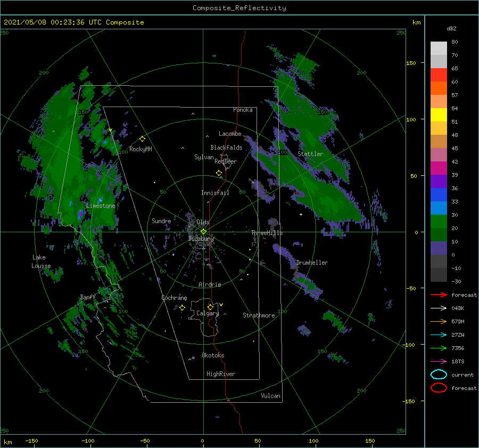
Task: Click the Ponoka city label
Action: click(243, 110)
